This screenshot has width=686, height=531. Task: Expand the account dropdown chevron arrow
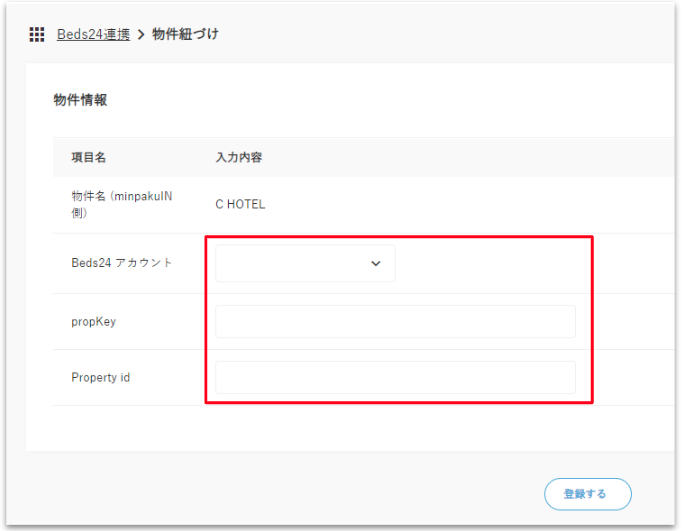point(376,264)
